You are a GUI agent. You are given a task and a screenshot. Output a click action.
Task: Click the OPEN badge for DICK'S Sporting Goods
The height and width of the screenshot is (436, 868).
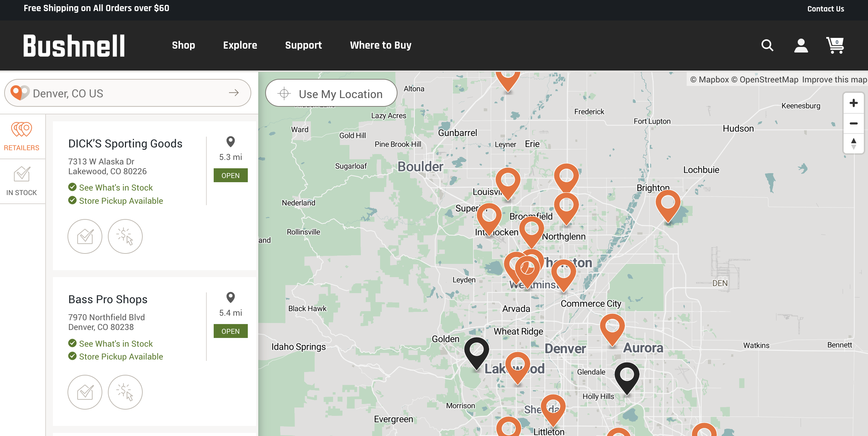pyautogui.click(x=230, y=176)
